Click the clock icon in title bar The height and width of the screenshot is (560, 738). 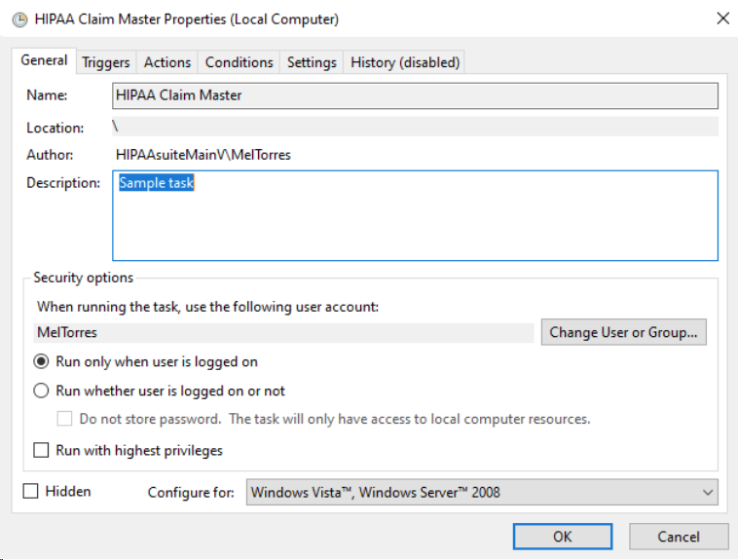[x=19, y=19]
